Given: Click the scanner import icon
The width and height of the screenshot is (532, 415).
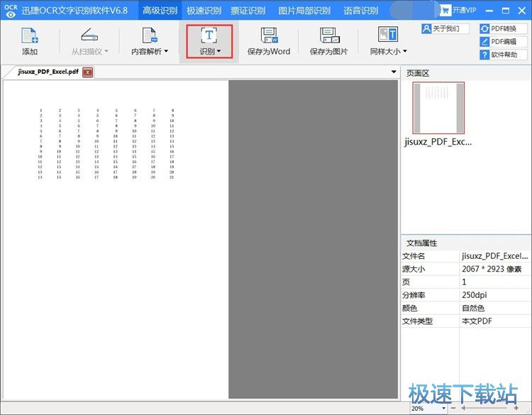Looking at the screenshot, I should [x=89, y=35].
